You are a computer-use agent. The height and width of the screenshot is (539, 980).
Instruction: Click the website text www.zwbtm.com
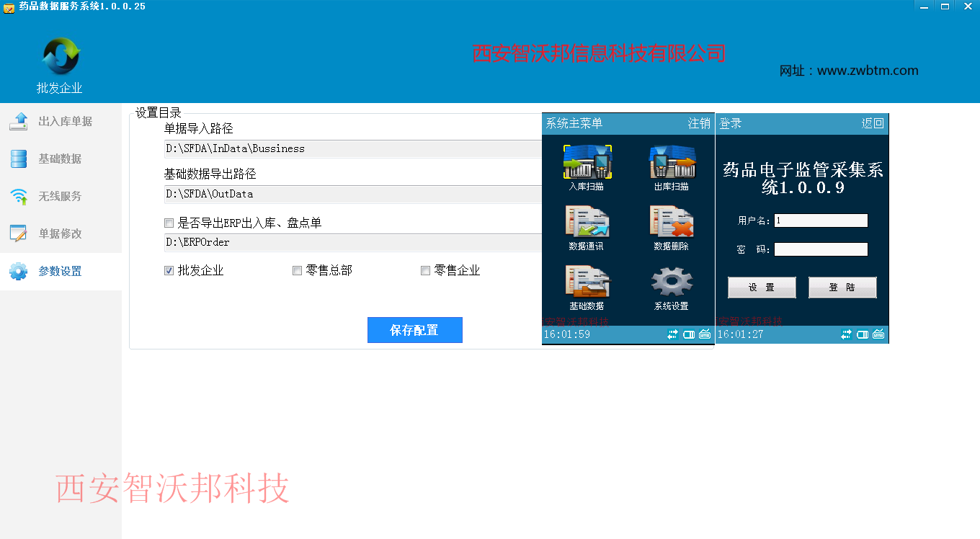[x=868, y=71]
